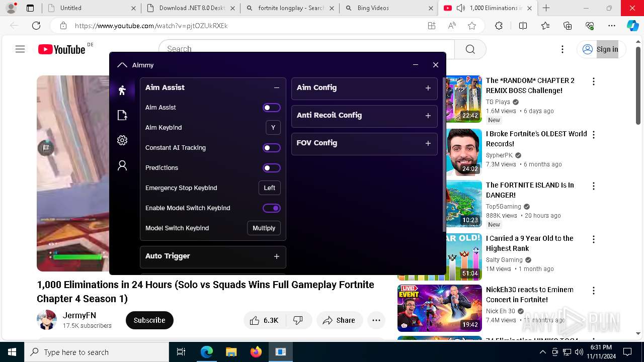Screen dimensions: 644x362
Task: Disable Enable Model Switch Keybind toggle
Action: coord(272,208)
